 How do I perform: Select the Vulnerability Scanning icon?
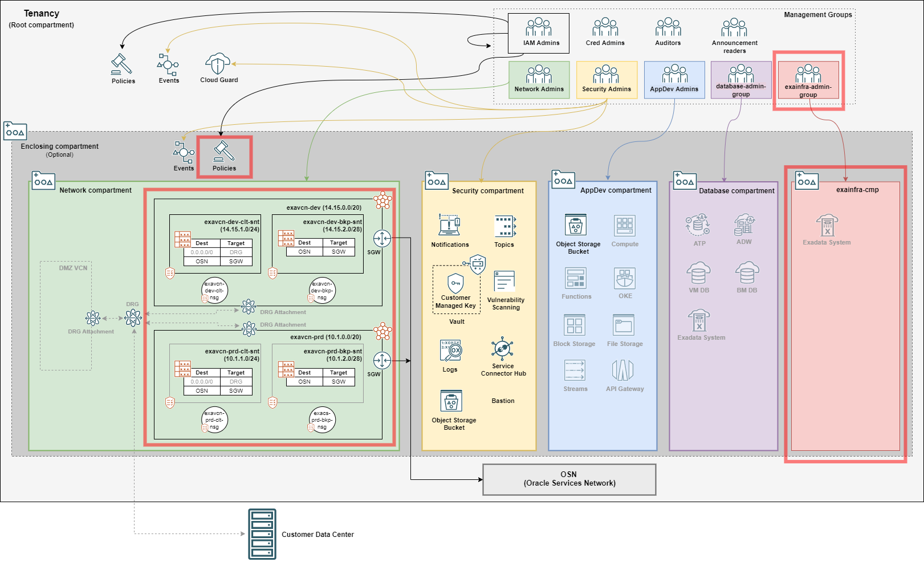pos(504,282)
